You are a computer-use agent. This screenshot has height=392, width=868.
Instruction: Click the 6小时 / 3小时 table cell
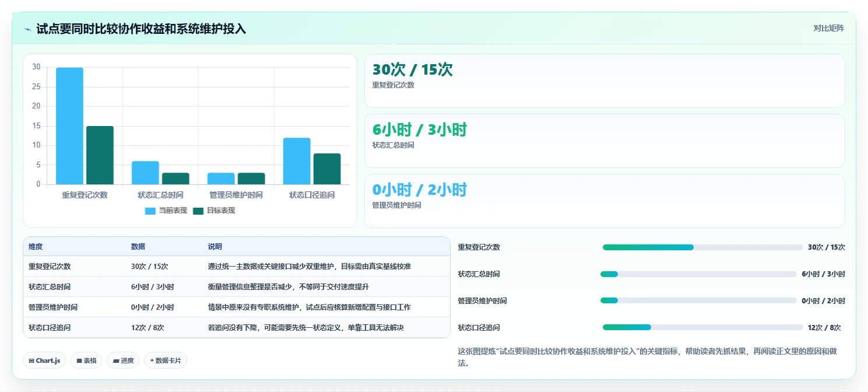(x=153, y=287)
